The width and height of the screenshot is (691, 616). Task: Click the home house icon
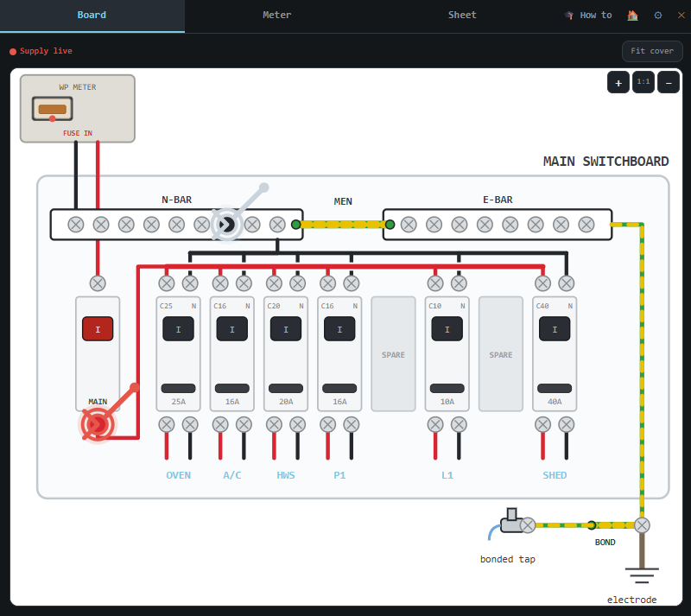632,15
